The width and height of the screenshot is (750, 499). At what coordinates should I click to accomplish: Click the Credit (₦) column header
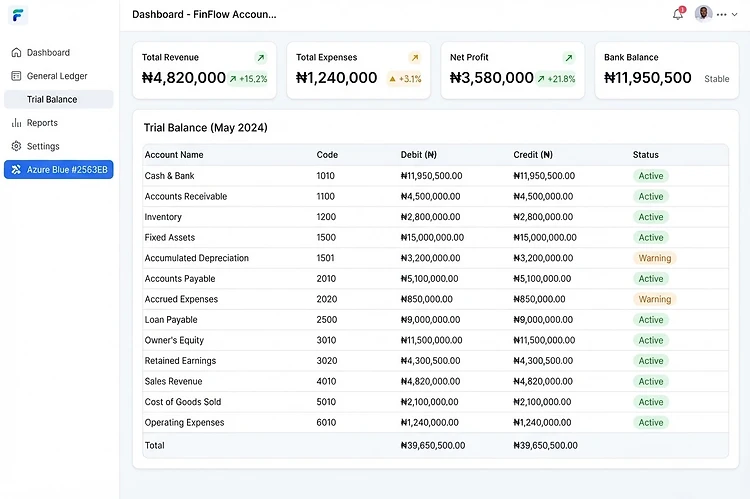(533, 155)
